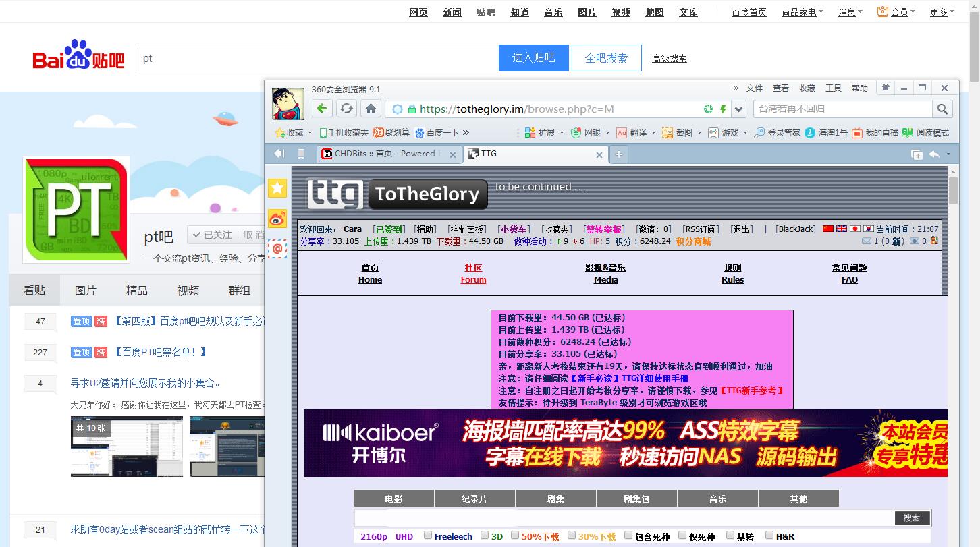This screenshot has height=547, width=980.
Task: Tick the 禁转 checkbox
Action: point(730,536)
